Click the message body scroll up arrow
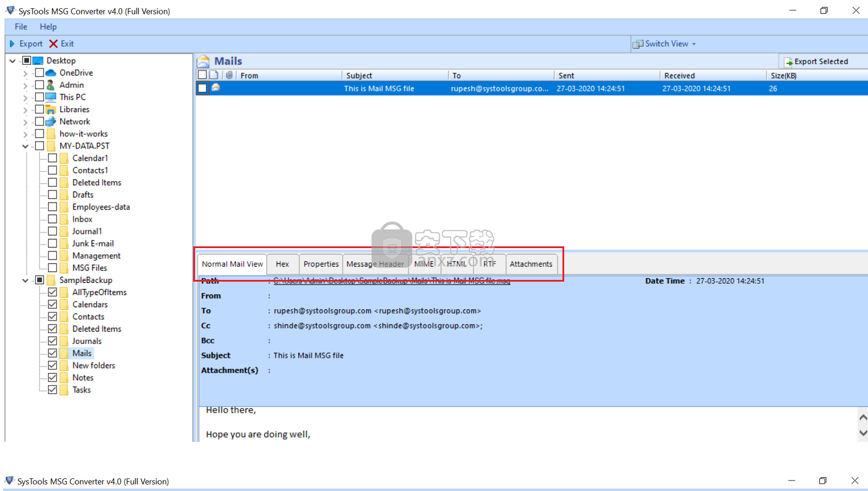This screenshot has width=868, height=491. coord(863,418)
